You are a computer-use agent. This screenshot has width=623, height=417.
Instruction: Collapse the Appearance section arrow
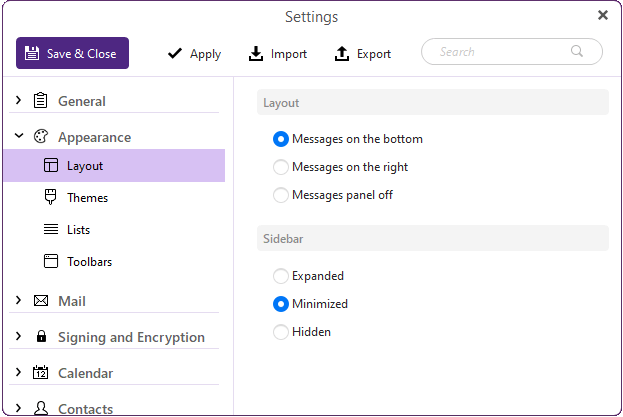[19, 137]
